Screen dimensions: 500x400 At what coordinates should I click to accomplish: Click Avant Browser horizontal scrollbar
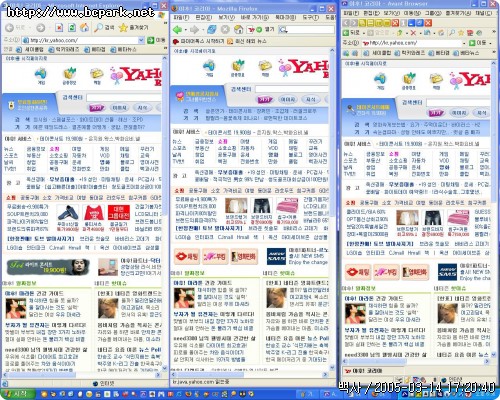click(x=416, y=361)
